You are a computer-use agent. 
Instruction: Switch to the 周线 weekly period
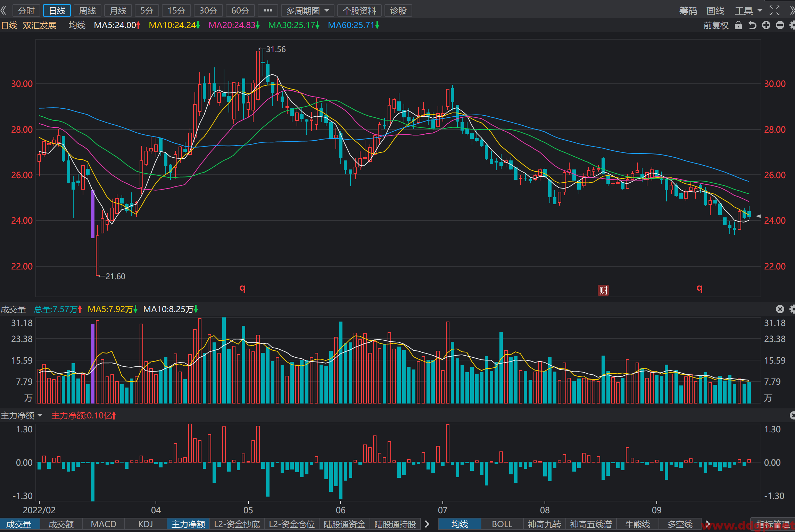tap(87, 11)
